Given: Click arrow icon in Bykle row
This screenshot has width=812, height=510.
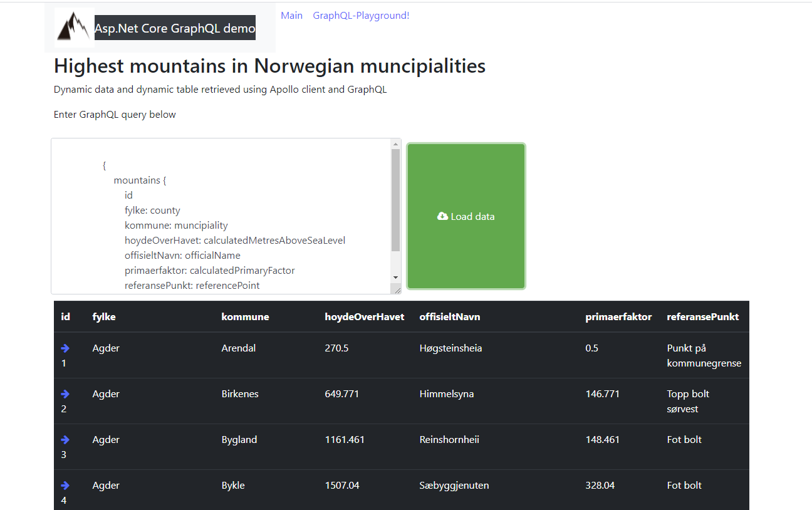Looking at the screenshot, I should [65, 486].
